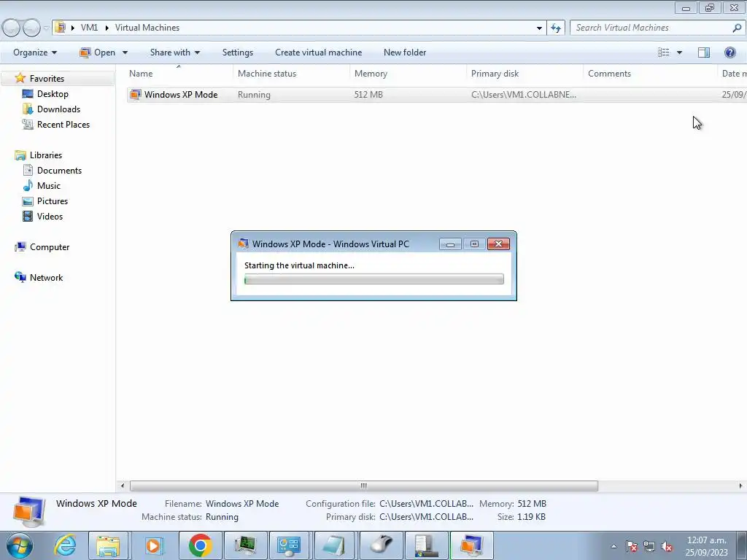Open Recent Places in the navigation pane

(63, 124)
